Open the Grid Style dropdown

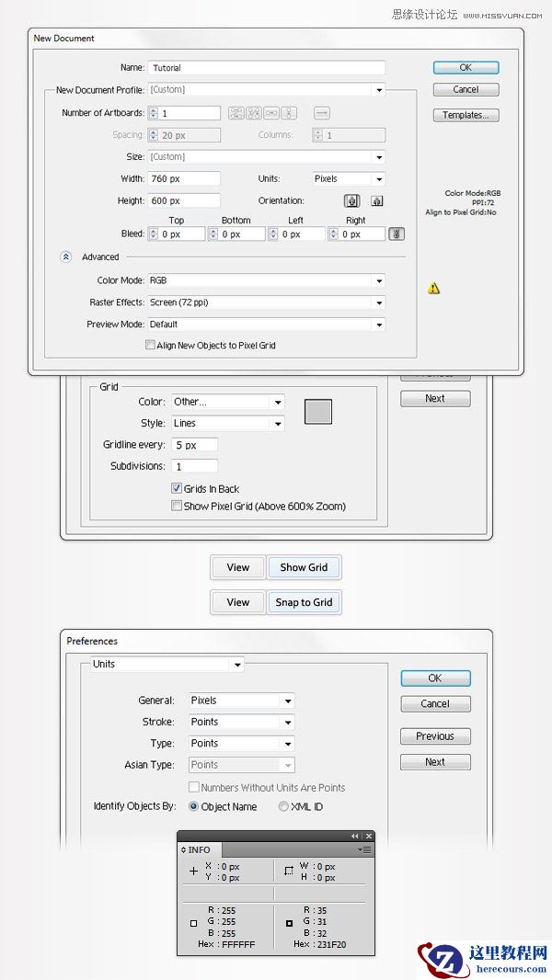click(228, 423)
